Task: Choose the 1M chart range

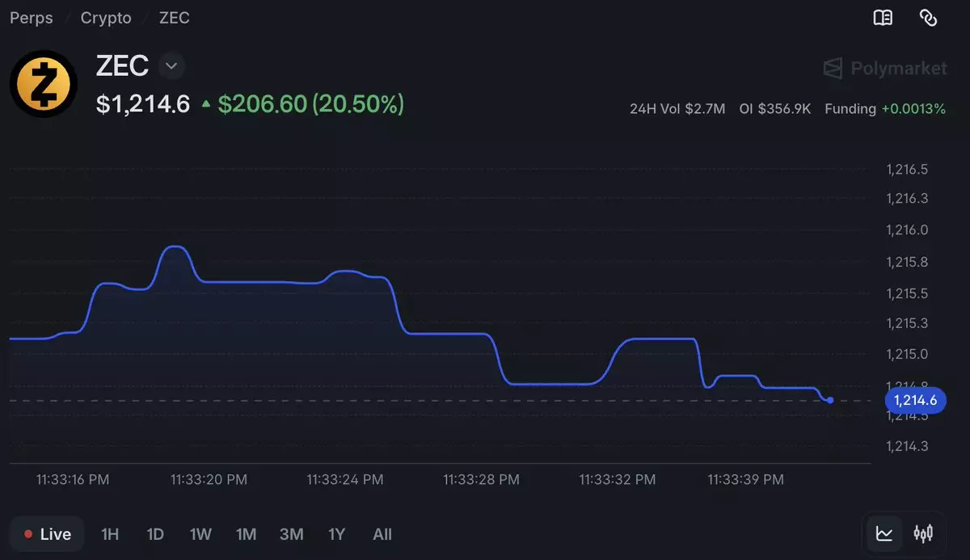Action: pyautogui.click(x=246, y=534)
